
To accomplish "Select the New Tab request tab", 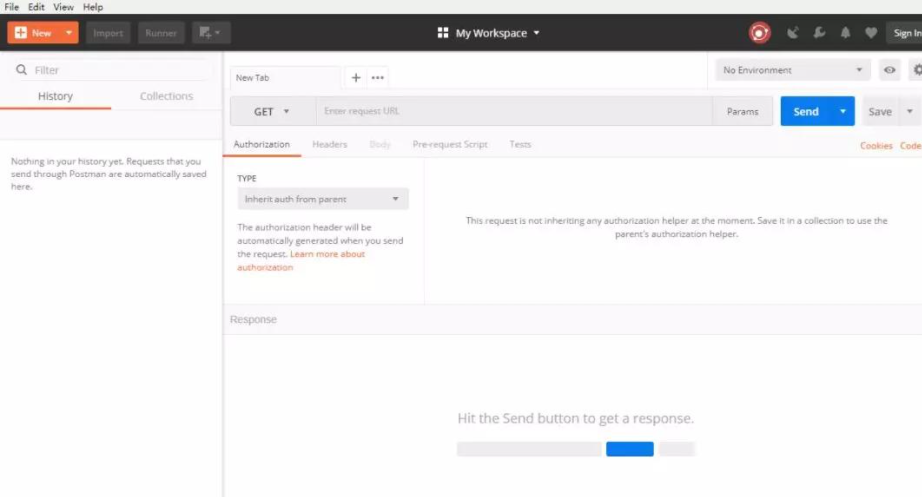I will [285, 78].
